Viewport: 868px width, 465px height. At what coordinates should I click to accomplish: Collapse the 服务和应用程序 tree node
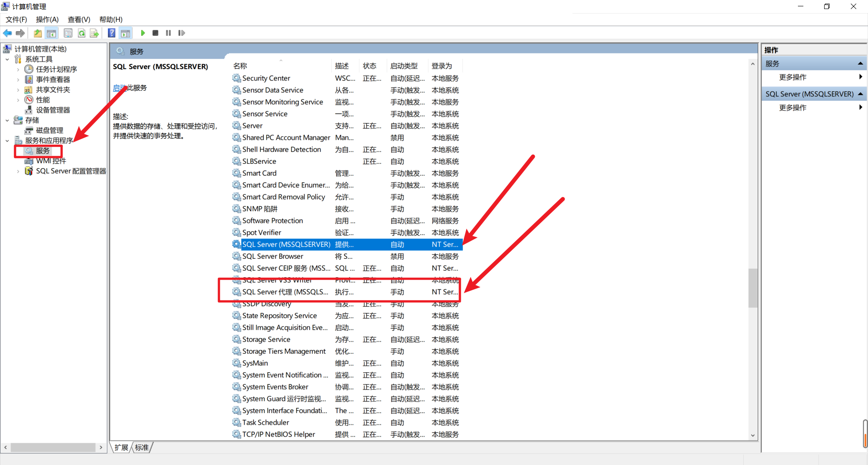click(x=7, y=141)
